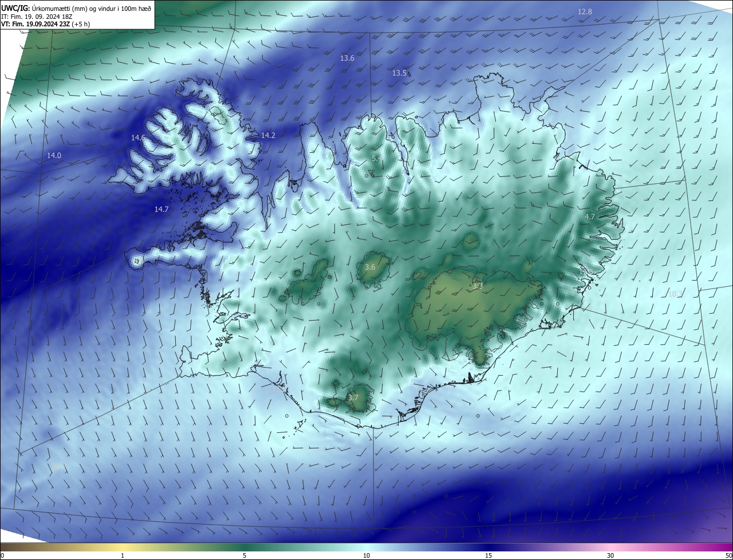This screenshot has width=733, height=560.
Task: Click the 13.6 value label on the map
Action: click(x=347, y=58)
